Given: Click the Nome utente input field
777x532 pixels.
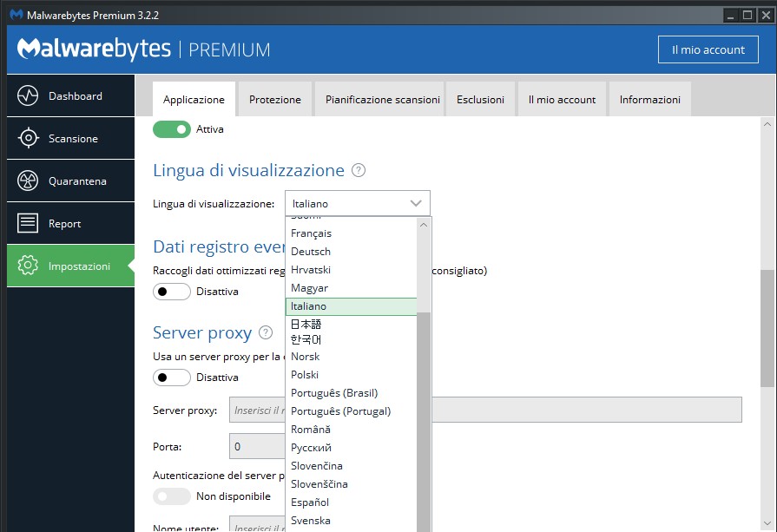Looking at the screenshot, I should [257, 525].
